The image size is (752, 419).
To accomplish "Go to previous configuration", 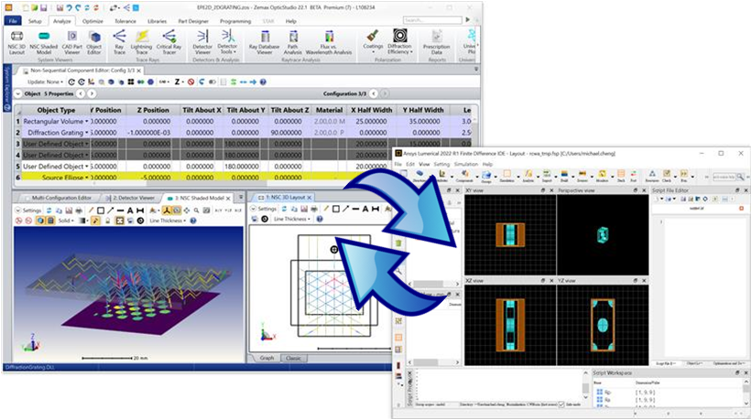I will click(x=374, y=94).
